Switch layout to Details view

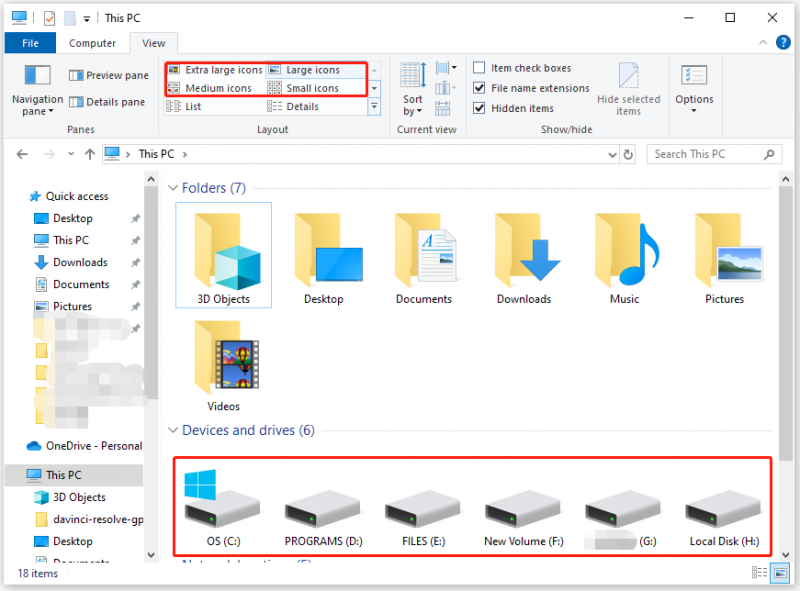pyautogui.click(x=293, y=107)
